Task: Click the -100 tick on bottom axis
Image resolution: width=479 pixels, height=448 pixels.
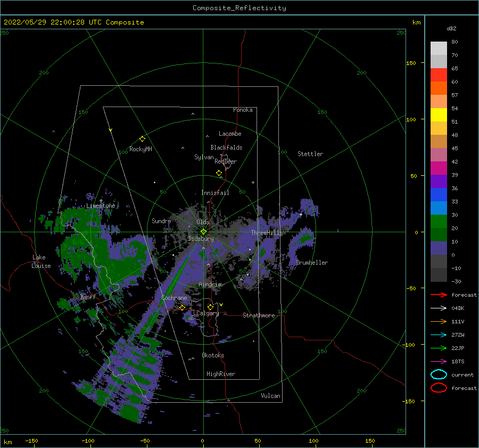Action: pos(88,441)
